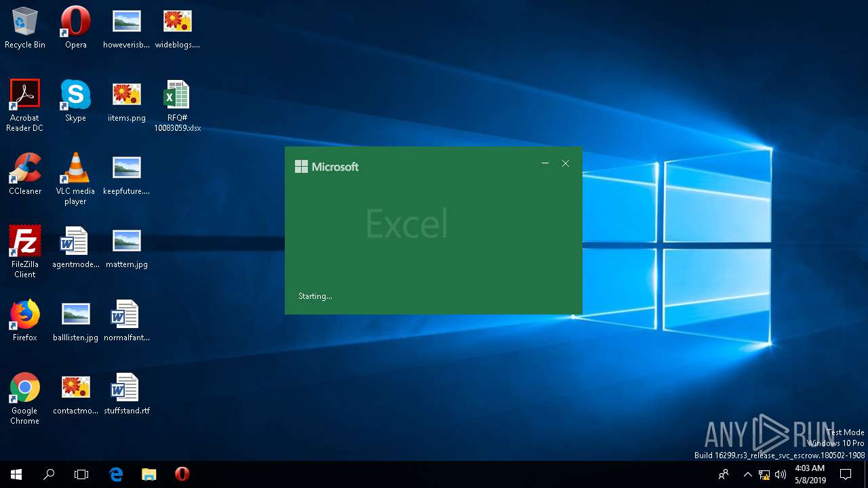Open the People icon in system tray
Image resolution: width=868 pixels, height=488 pixels.
pyautogui.click(x=724, y=474)
